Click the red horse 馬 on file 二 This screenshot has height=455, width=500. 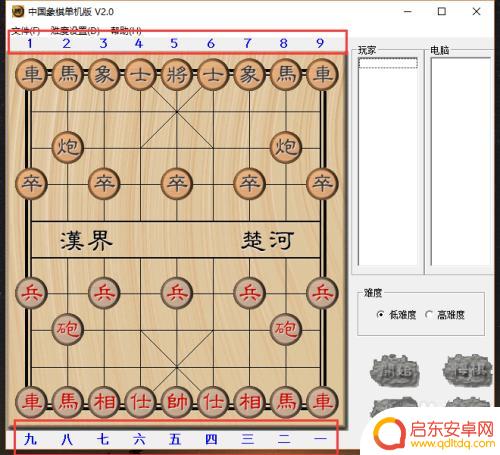(x=286, y=402)
